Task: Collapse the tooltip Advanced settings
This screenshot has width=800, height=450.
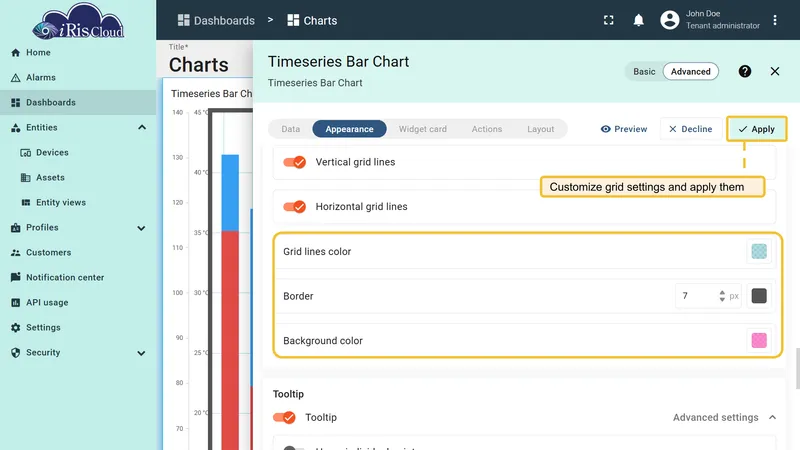Action: pos(772,417)
